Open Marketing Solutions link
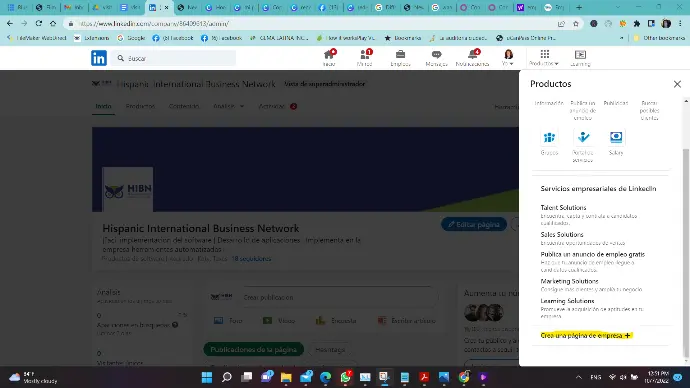This screenshot has height=388, width=690. [569, 281]
